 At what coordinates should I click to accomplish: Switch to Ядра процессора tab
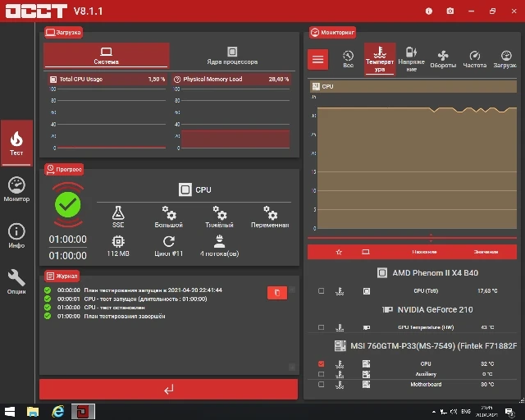point(232,56)
